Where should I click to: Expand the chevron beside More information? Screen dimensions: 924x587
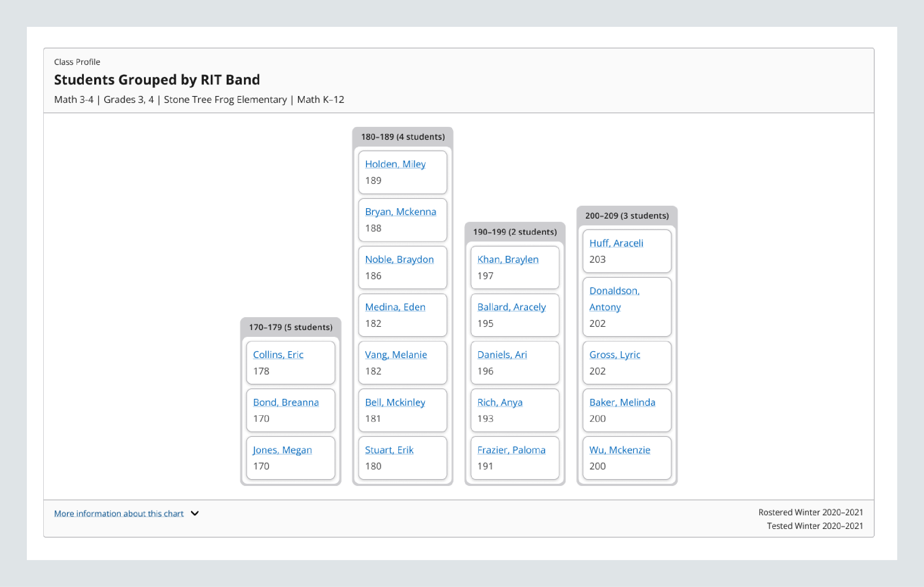(194, 513)
